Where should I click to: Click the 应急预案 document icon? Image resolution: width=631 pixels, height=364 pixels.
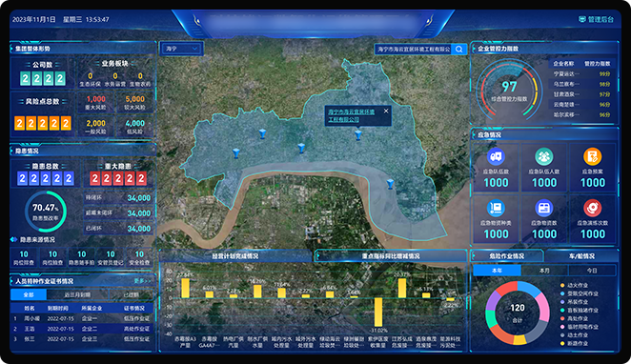point(592,156)
